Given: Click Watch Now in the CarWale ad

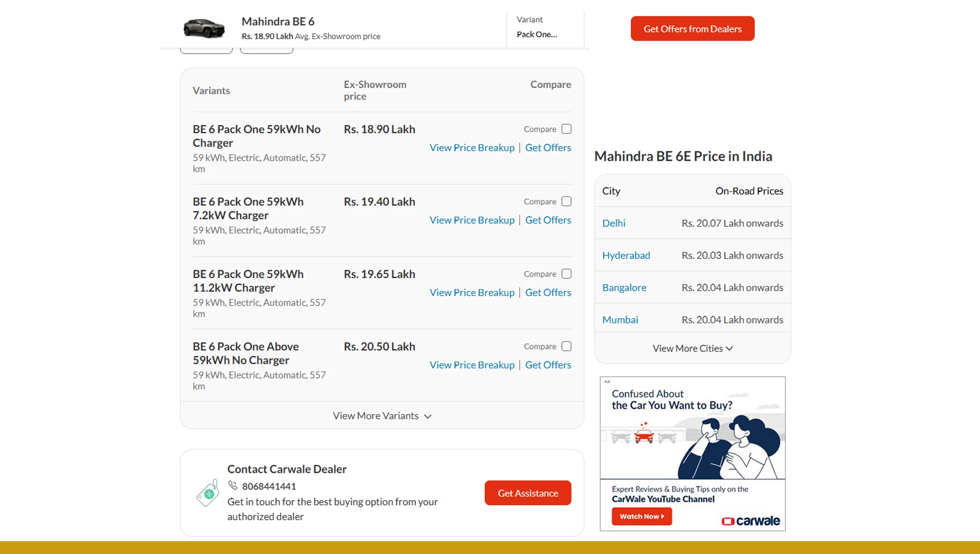Looking at the screenshot, I should tap(641, 516).
